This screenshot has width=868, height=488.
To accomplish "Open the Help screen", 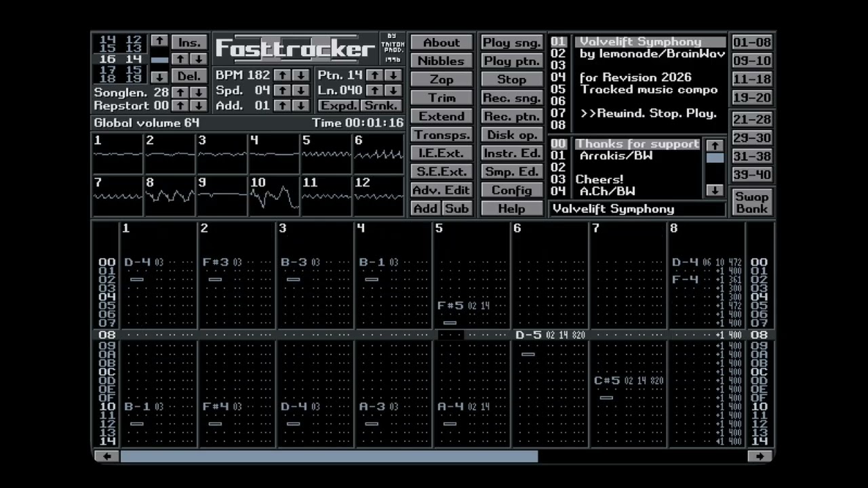I will point(512,209).
